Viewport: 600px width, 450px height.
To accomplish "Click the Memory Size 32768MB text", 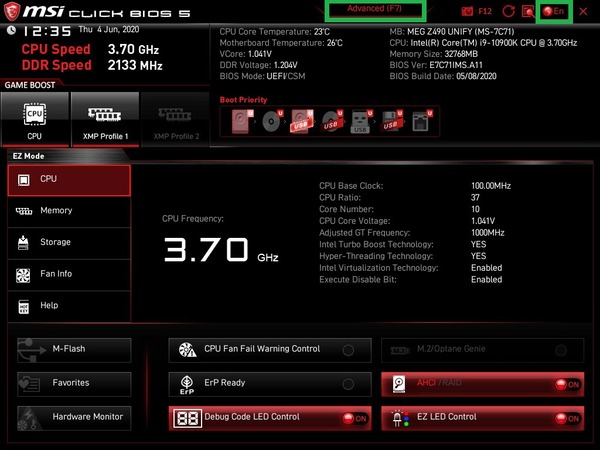I will click(x=434, y=54).
